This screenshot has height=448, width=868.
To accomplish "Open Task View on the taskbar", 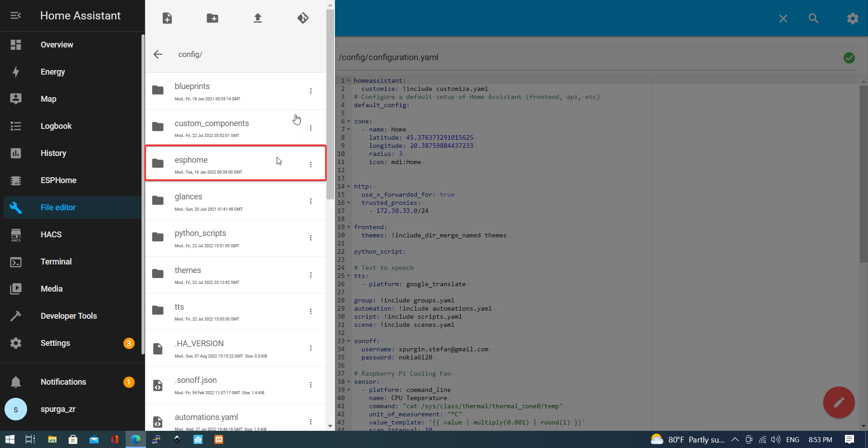I will click(x=30, y=439).
